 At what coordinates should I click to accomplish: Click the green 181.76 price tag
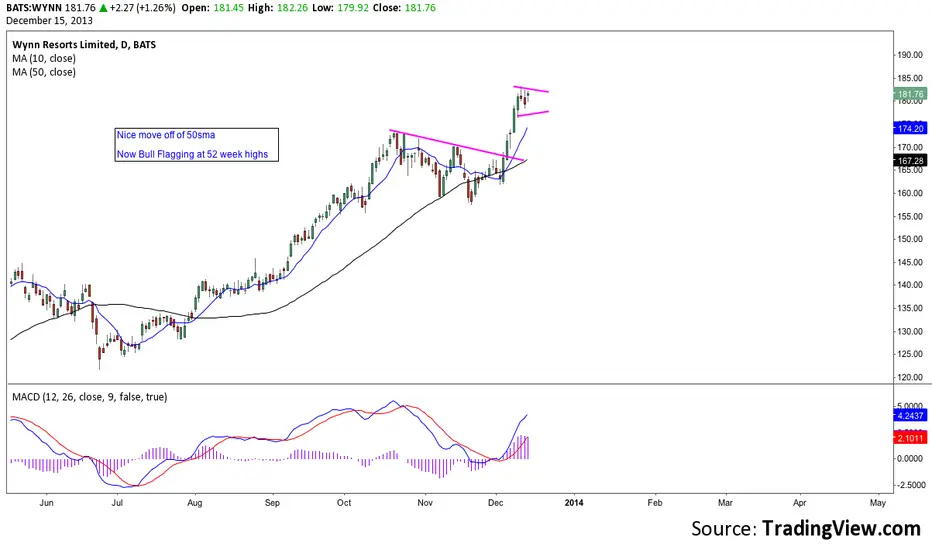910,94
